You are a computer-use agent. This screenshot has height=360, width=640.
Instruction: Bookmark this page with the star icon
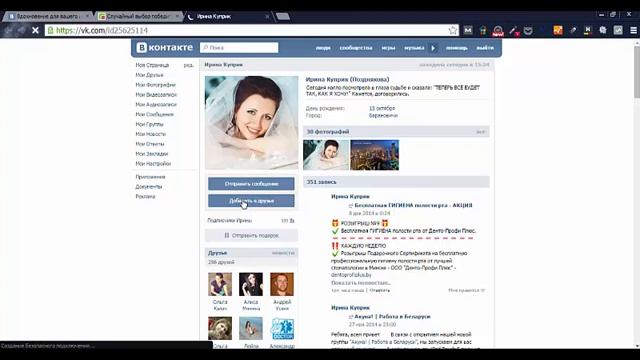point(453,30)
